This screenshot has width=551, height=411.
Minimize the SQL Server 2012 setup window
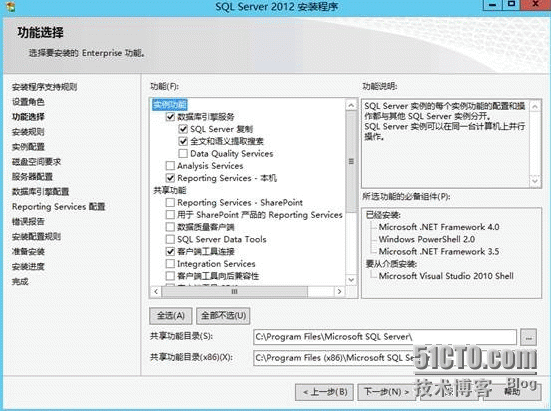point(493,5)
